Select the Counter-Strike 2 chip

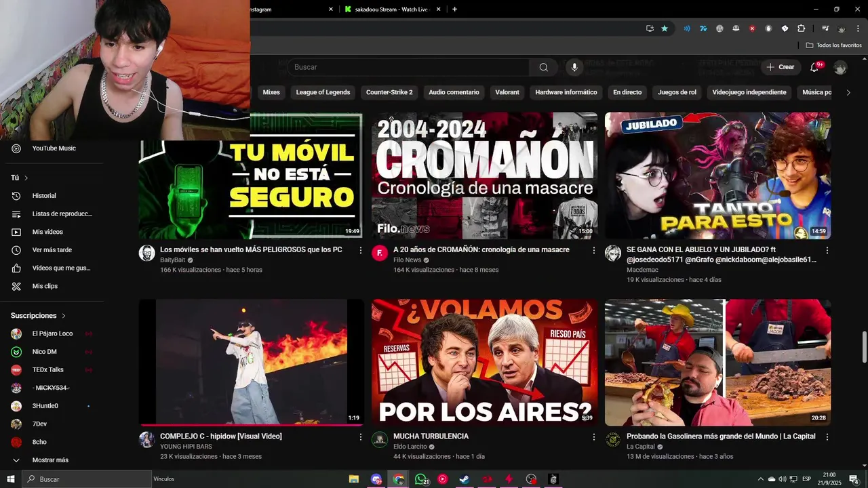389,92
